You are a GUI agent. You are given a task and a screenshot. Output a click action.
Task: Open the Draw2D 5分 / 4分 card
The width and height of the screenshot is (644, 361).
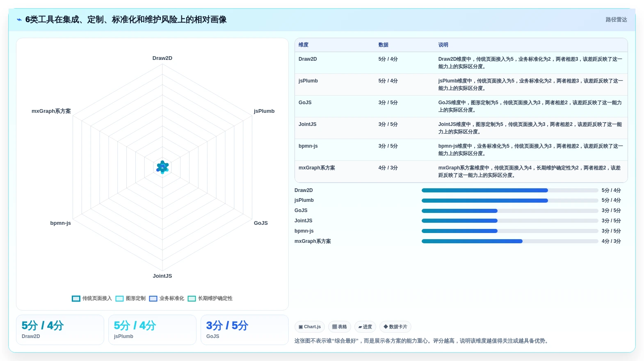pyautogui.click(x=60, y=330)
